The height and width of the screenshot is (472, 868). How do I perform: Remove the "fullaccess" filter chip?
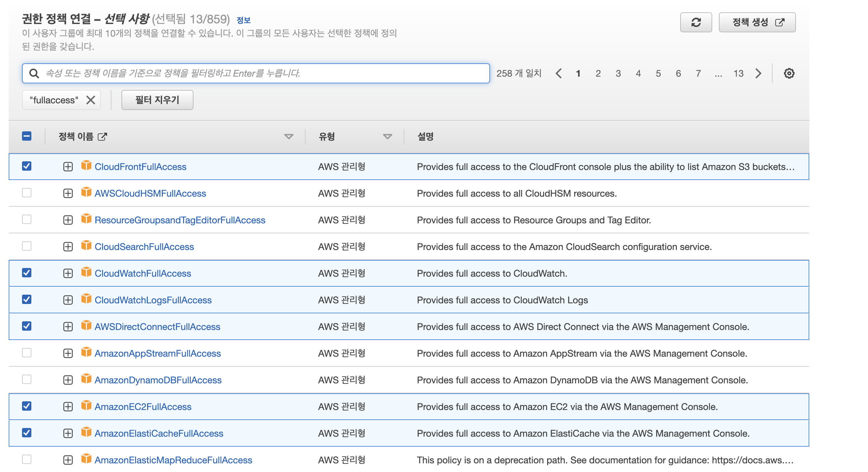91,100
